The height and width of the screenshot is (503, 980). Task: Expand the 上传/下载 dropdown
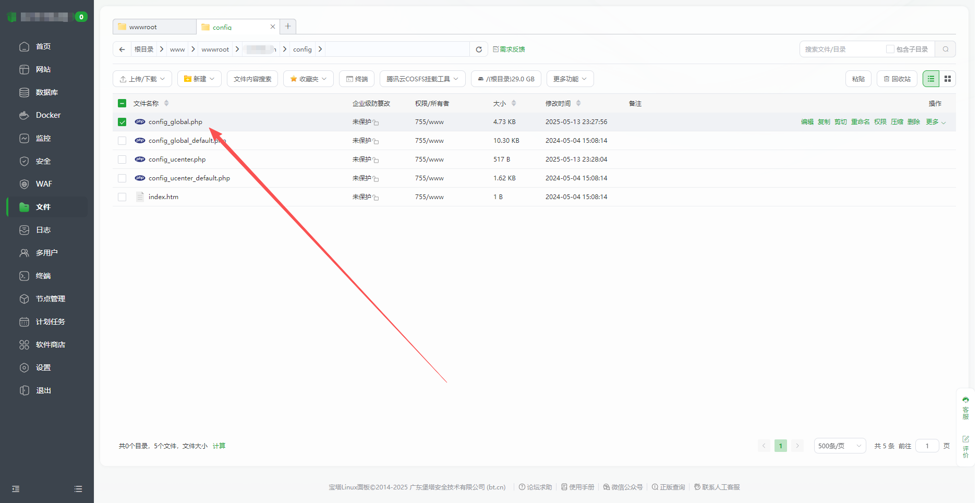coord(142,79)
